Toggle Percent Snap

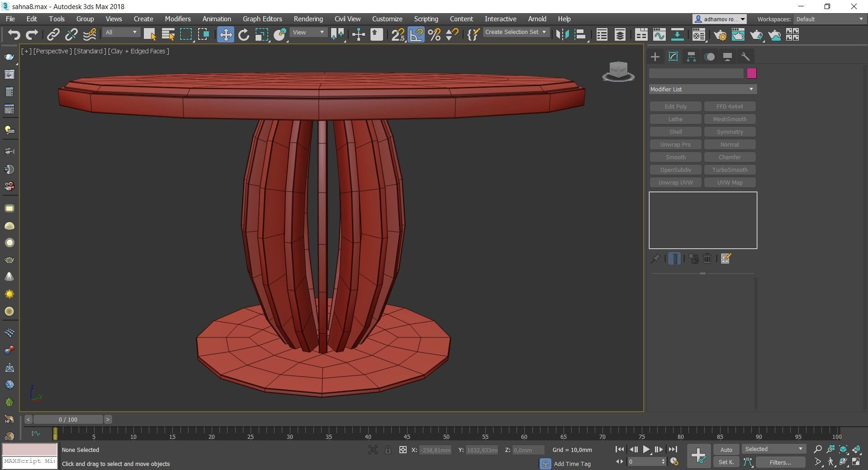[434, 34]
